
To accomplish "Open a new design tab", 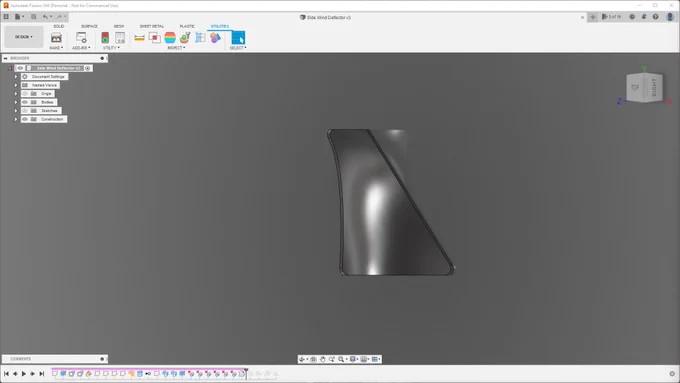I will 593,17.
